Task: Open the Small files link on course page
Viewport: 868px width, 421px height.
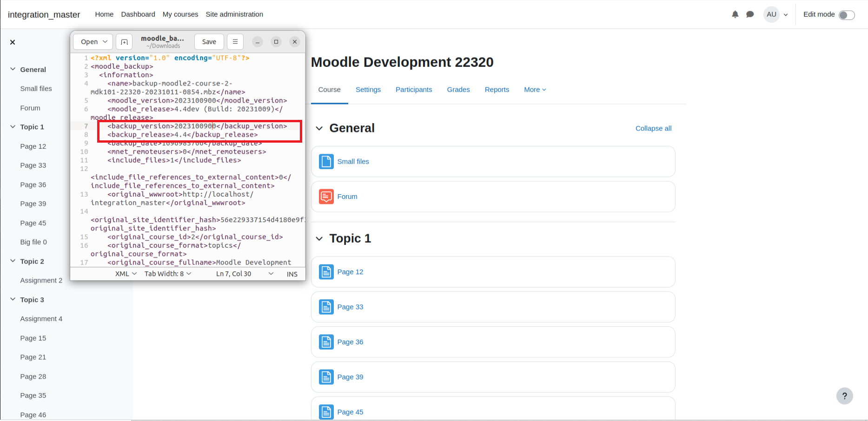Action: 353,162
